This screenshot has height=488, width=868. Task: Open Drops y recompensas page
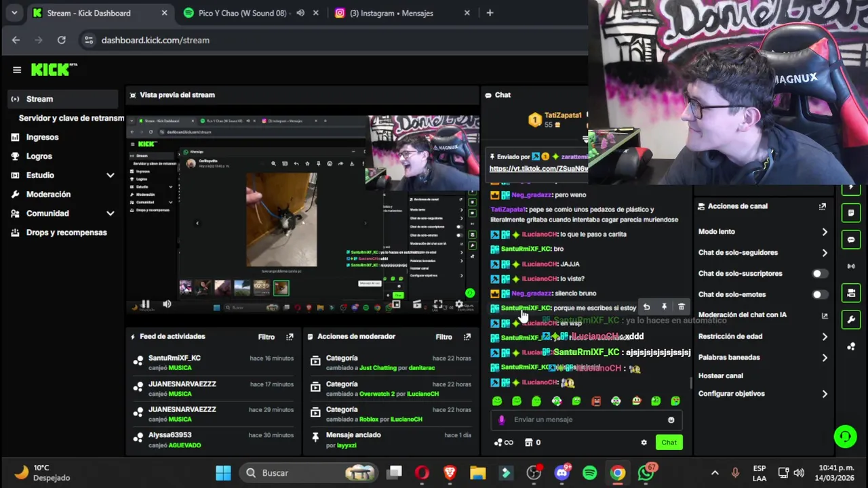[x=66, y=232]
